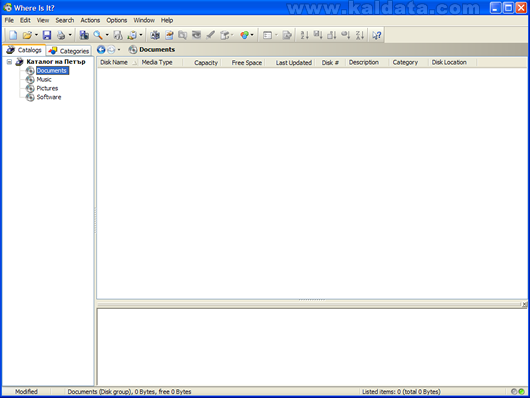Open dropdown arrow beside colored balls icon
Screen dimensions: 530x398
(252, 35)
